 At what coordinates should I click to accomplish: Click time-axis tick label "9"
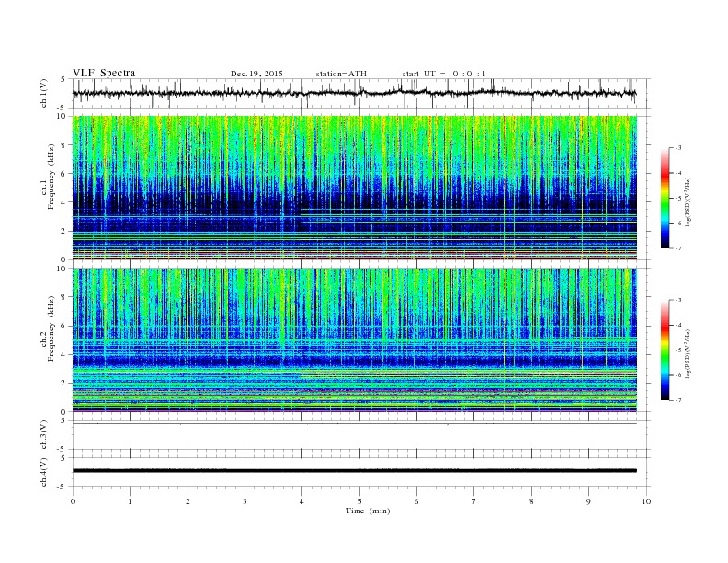(x=588, y=501)
